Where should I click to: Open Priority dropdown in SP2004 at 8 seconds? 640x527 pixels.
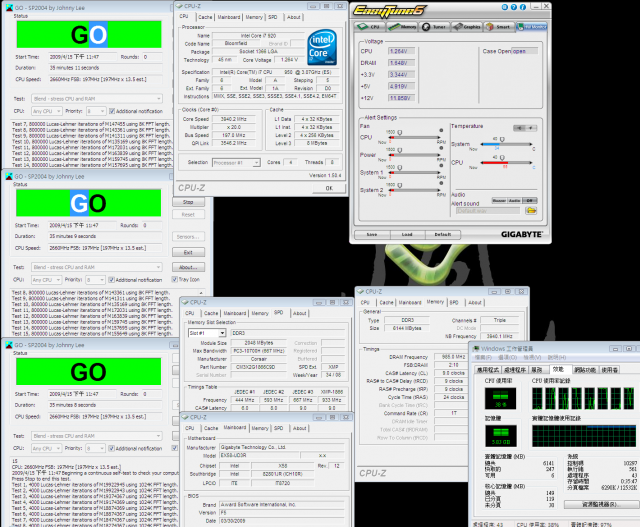tap(95, 448)
